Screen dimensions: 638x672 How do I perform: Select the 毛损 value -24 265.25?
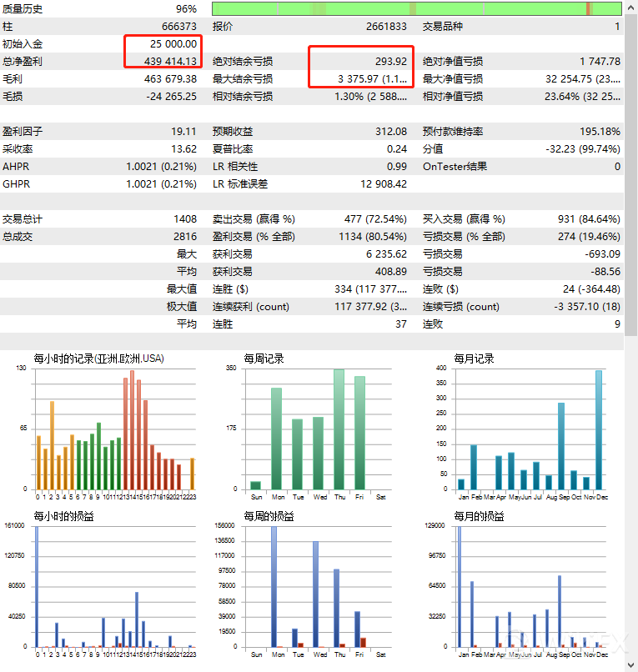(171, 97)
